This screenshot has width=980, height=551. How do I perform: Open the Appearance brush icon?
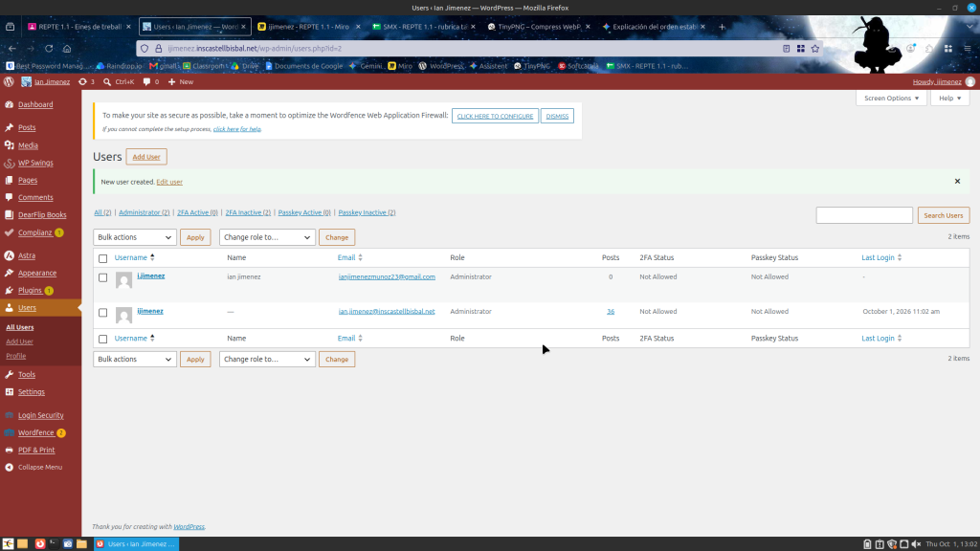coord(10,273)
